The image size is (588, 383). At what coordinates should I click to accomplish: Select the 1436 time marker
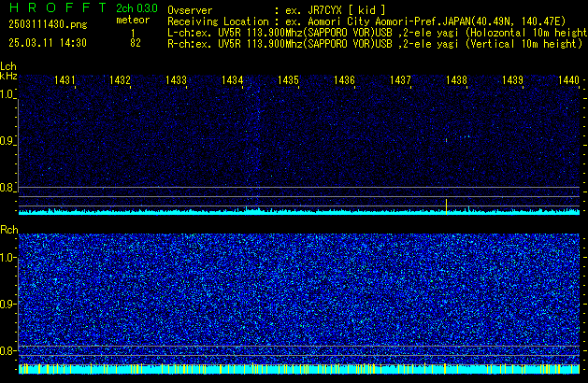point(344,80)
